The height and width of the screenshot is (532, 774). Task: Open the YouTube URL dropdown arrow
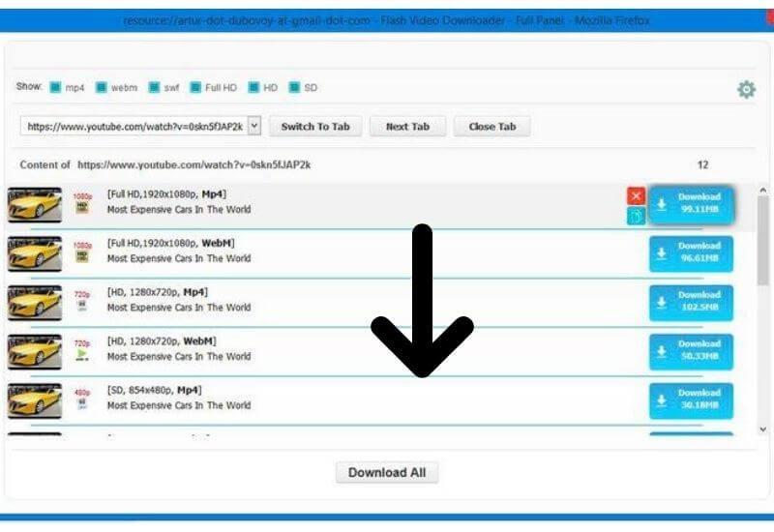pyautogui.click(x=254, y=126)
